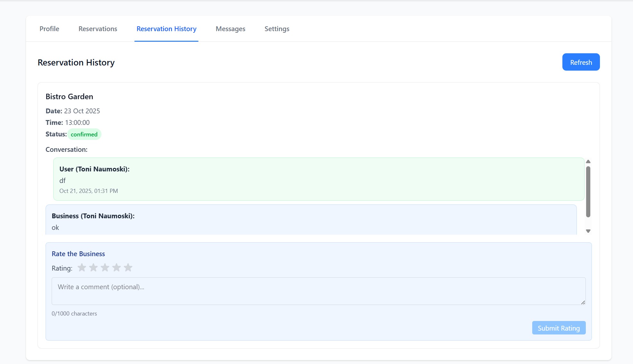The width and height of the screenshot is (633, 364).
Task: Click the conversation scrollbar thumb
Action: pos(588,192)
